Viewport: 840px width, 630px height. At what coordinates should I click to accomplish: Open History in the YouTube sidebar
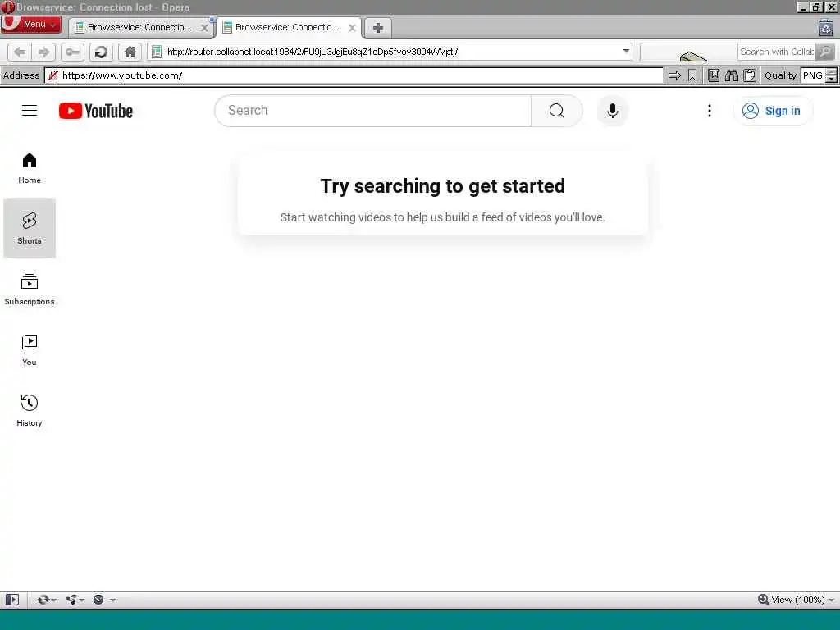(30, 411)
